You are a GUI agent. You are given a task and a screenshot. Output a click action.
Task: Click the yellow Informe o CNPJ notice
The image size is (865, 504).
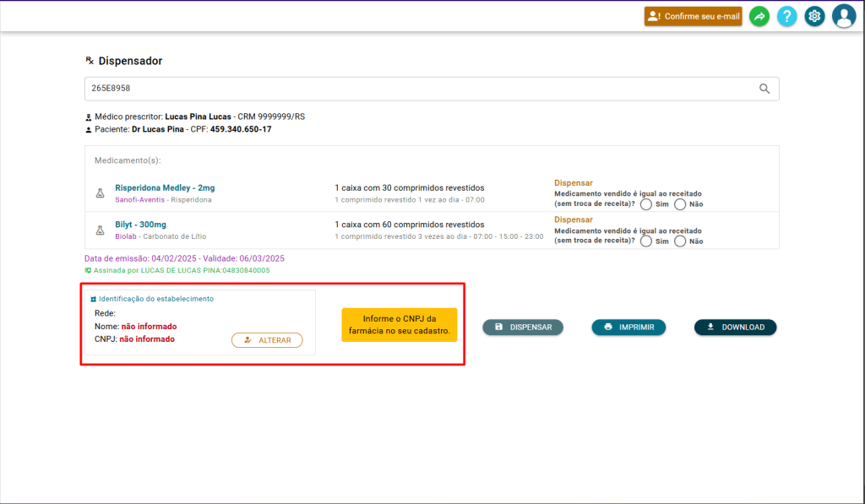(400, 325)
